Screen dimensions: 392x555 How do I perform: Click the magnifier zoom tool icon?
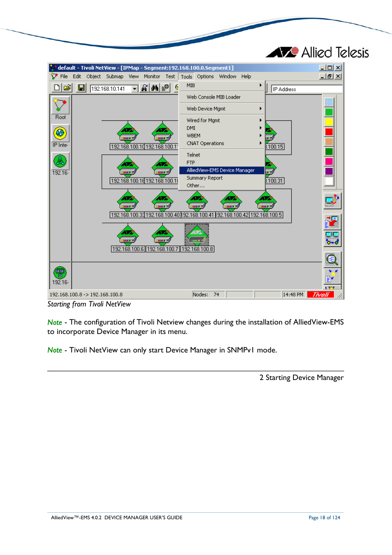[x=332, y=259]
